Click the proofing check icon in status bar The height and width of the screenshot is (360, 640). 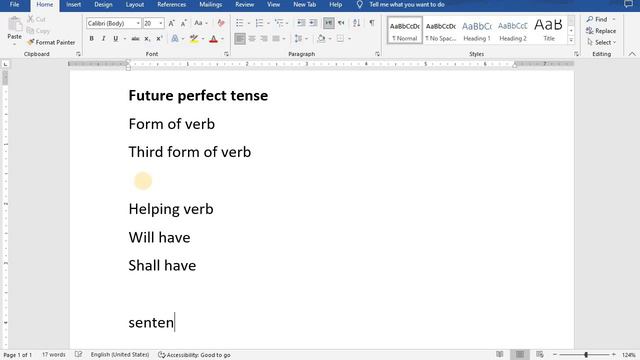tap(78, 355)
